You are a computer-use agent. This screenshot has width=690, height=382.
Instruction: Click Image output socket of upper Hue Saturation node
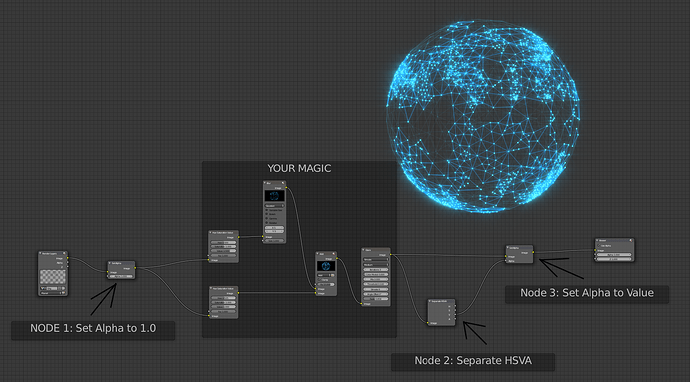(x=239, y=237)
